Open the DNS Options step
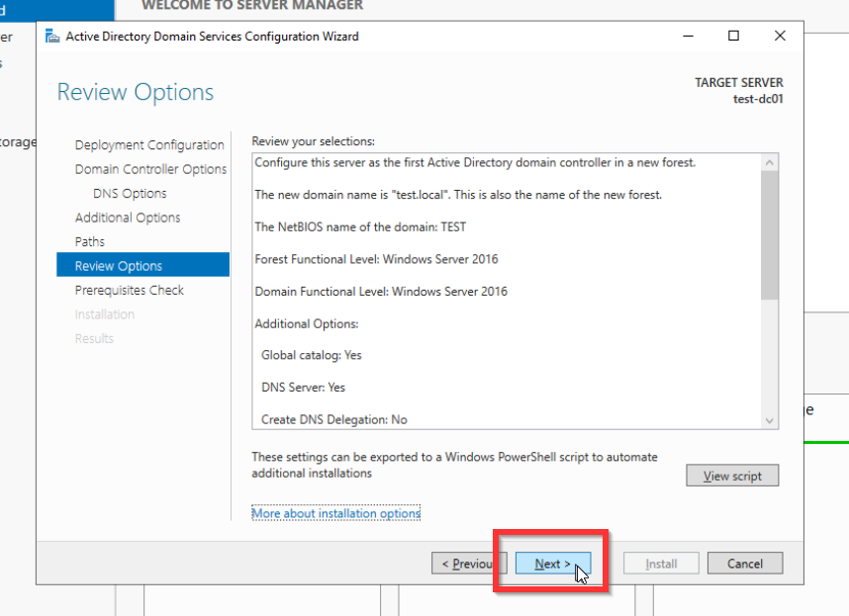 coord(130,194)
